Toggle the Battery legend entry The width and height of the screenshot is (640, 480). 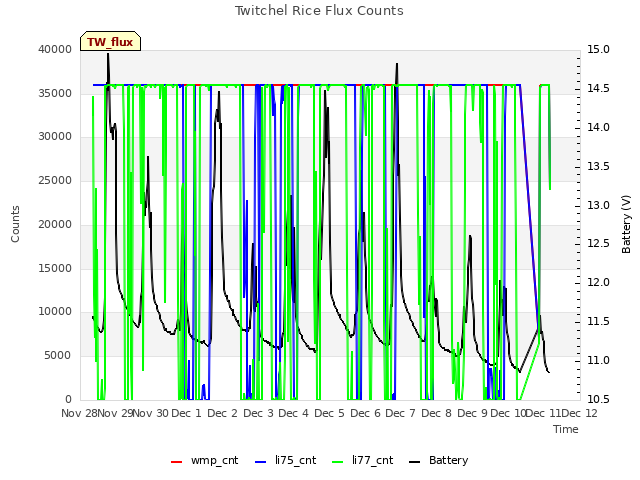click(x=439, y=460)
